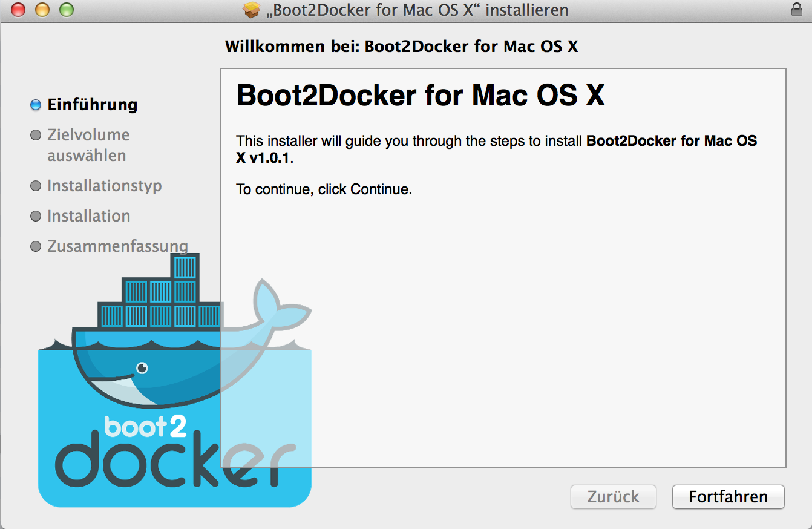Screen dimensions: 812x529
Task: Click the installer guide description paragraph
Action: coord(496,149)
